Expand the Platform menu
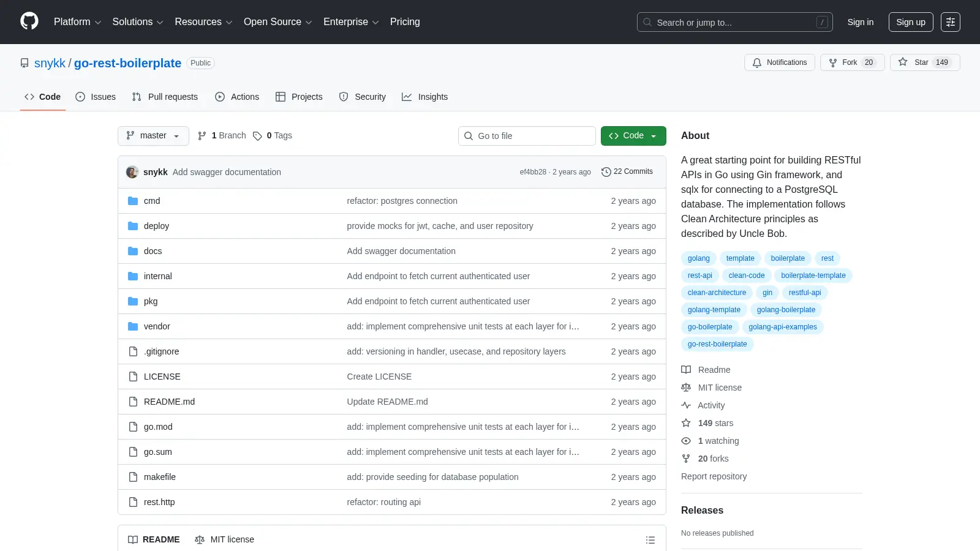Screen dimensions: 980x551 pos(77,22)
